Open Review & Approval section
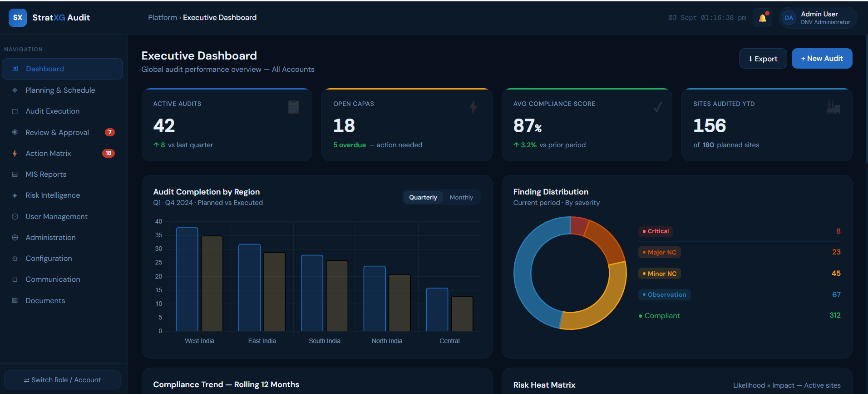 [63, 132]
